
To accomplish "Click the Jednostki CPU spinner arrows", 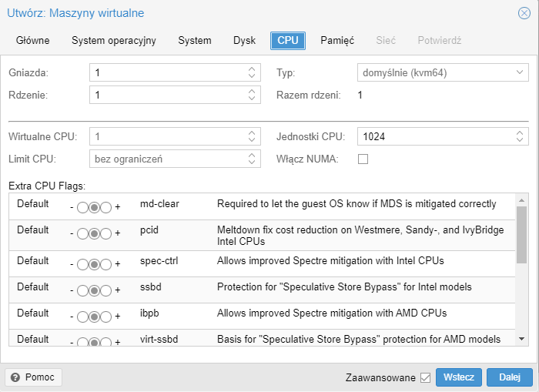I will (x=519, y=136).
